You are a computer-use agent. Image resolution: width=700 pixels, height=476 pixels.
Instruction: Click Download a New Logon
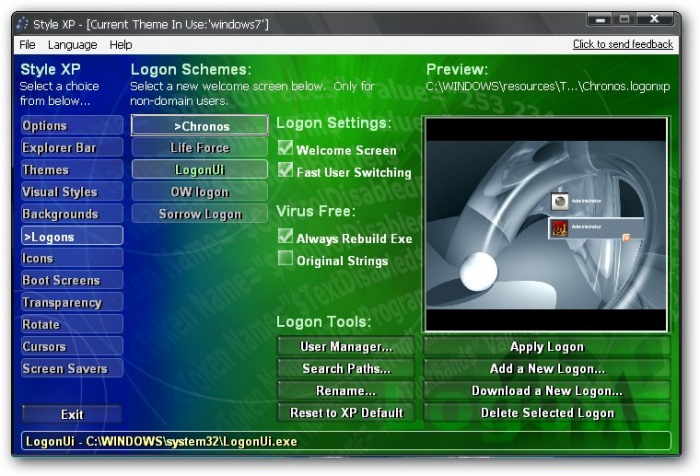coord(547,391)
